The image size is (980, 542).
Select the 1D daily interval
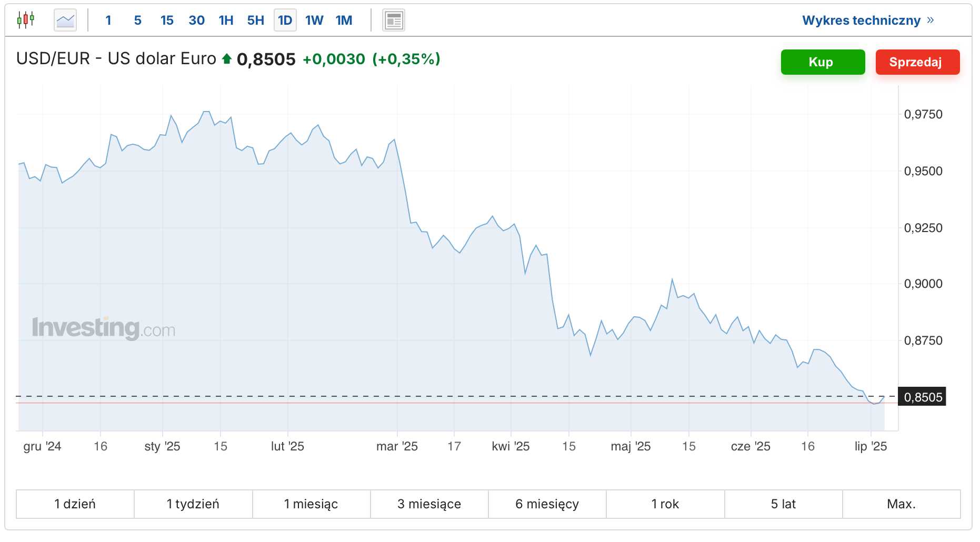pyautogui.click(x=285, y=21)
